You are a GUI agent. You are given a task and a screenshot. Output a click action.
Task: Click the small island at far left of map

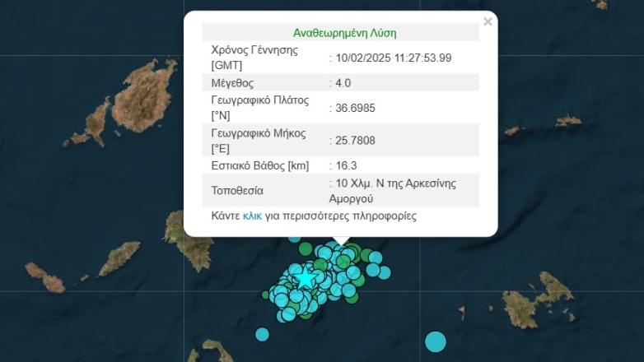click(x=44, y=276)
